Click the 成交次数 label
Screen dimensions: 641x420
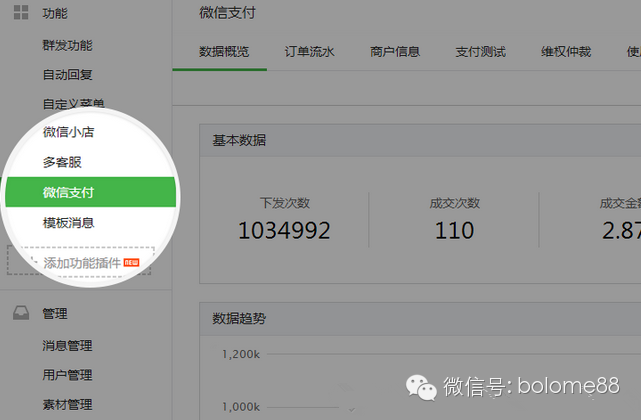[x=455, y=202]
